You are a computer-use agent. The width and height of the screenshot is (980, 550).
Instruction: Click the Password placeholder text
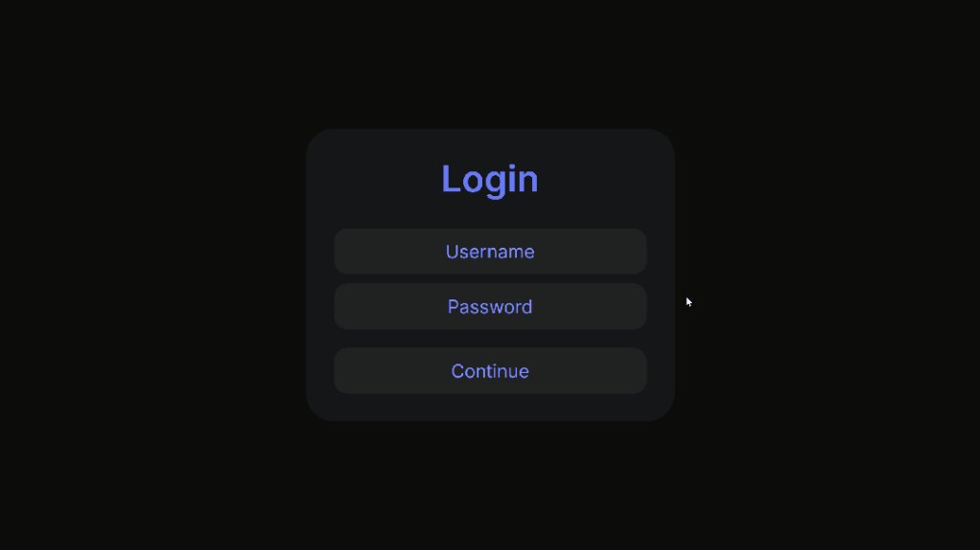(x=490, y=307)
